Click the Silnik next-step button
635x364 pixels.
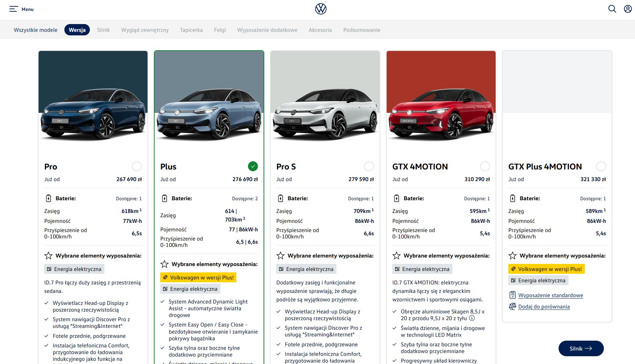pyautogui.click(x=581, y=348)
